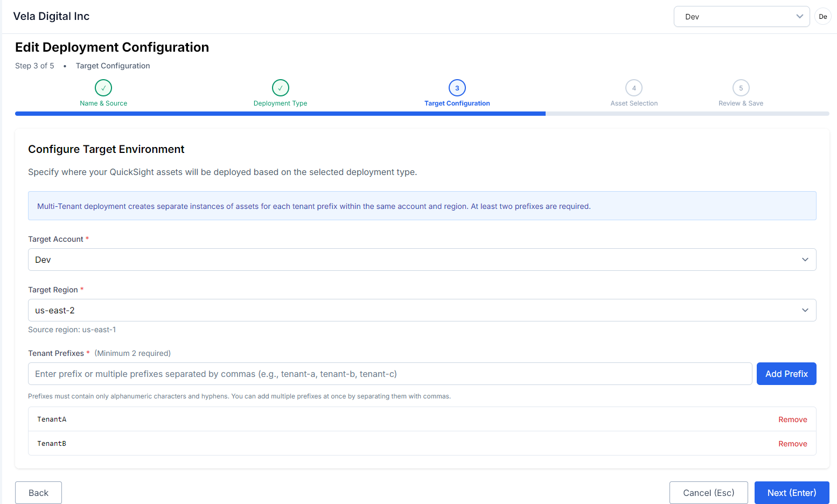Open the Dev environment dropdown in header
Screen dimensions: 837x504
click(742, 17)
